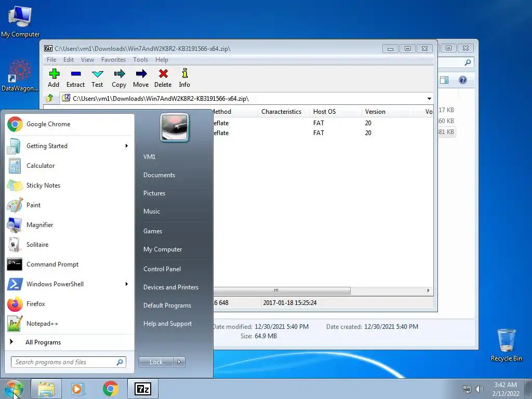Open Games from Start menu
The width and height of the screenshot is (532, 399).
(x=153, y=231)
